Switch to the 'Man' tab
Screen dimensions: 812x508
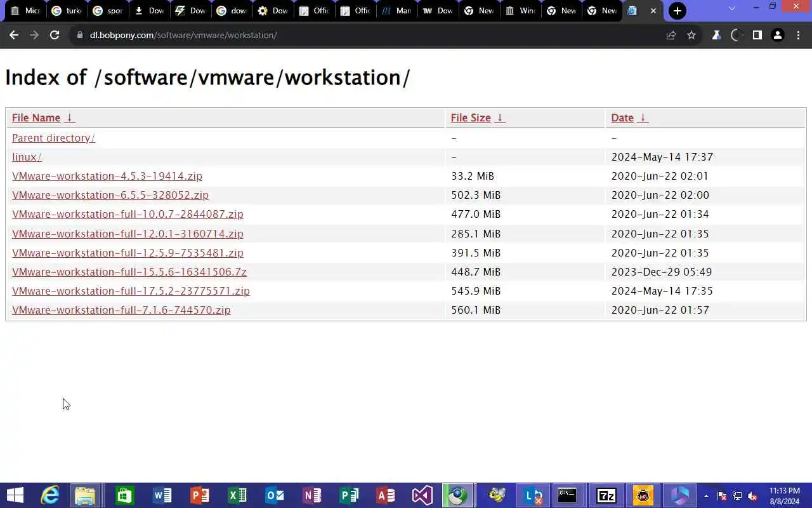point(396,11)
